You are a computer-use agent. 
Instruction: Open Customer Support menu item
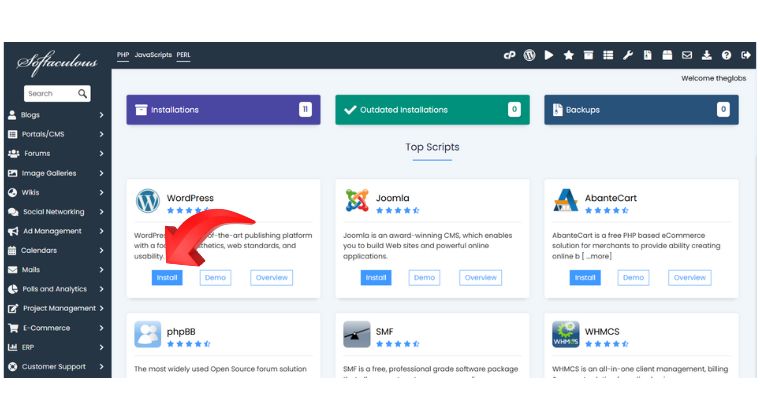(x=56, y=367)
